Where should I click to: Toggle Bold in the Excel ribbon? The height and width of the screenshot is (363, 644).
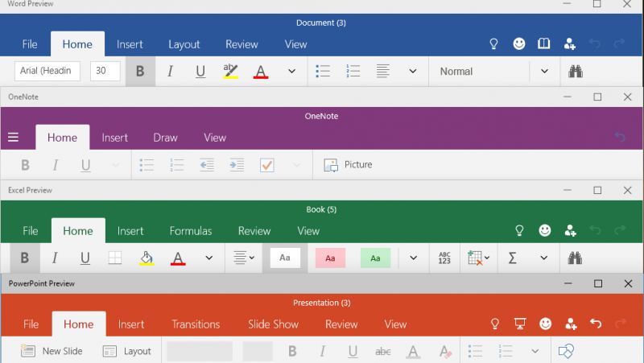(x=25, y=258)
